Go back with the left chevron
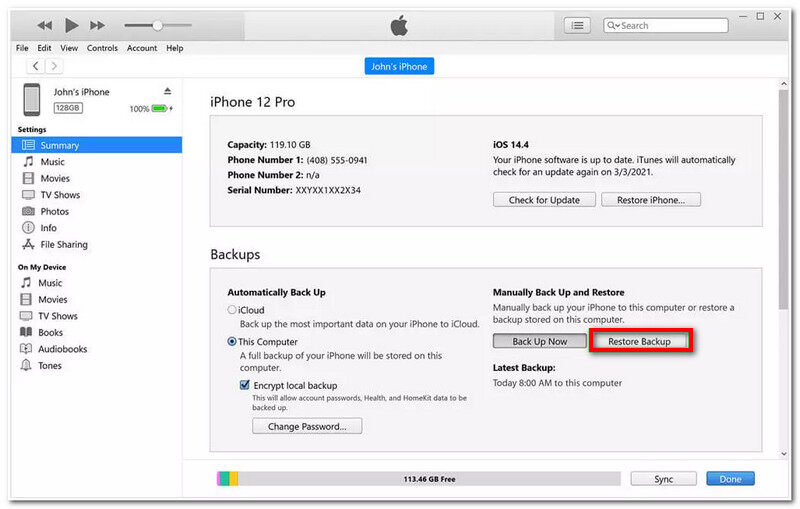This screenshot has height=509, width=800. click(35, 66)
